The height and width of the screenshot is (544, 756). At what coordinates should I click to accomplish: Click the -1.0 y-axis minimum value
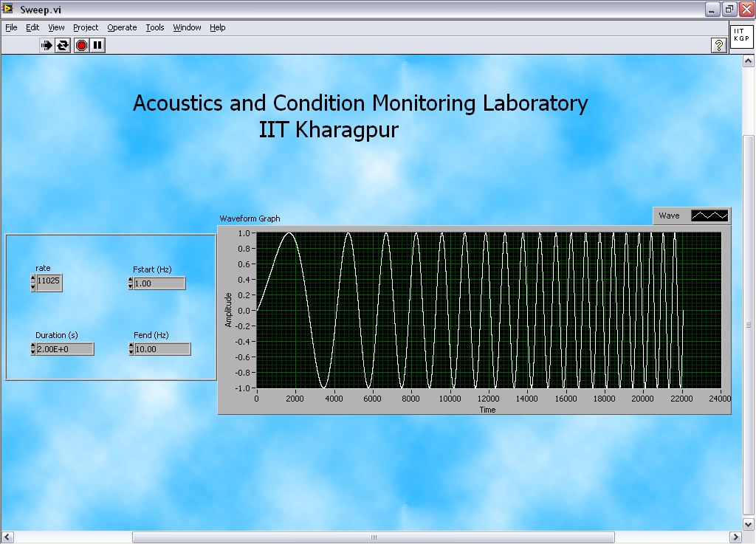[x=242, y=388]
